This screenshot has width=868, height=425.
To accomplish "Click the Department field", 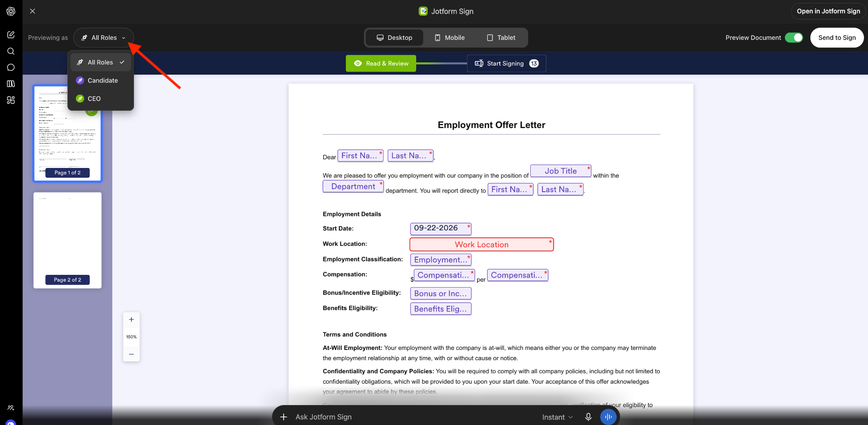I will pos(353,186).
